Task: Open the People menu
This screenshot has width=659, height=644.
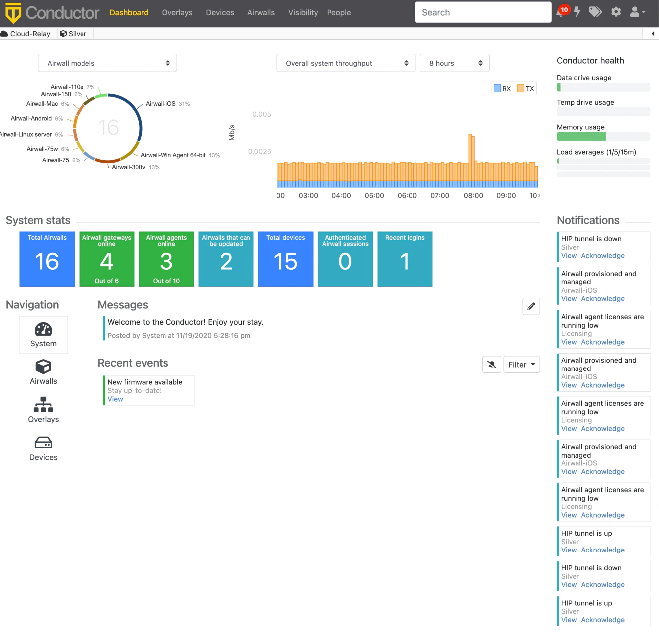Action: pos(339,13)
